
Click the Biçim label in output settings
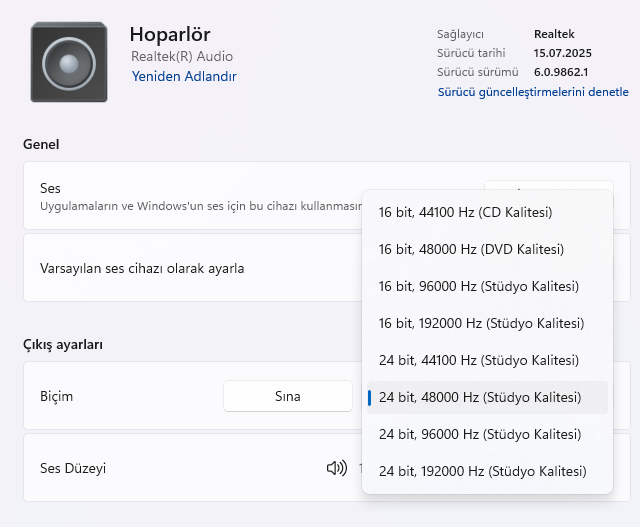click(x=56, y=396)
